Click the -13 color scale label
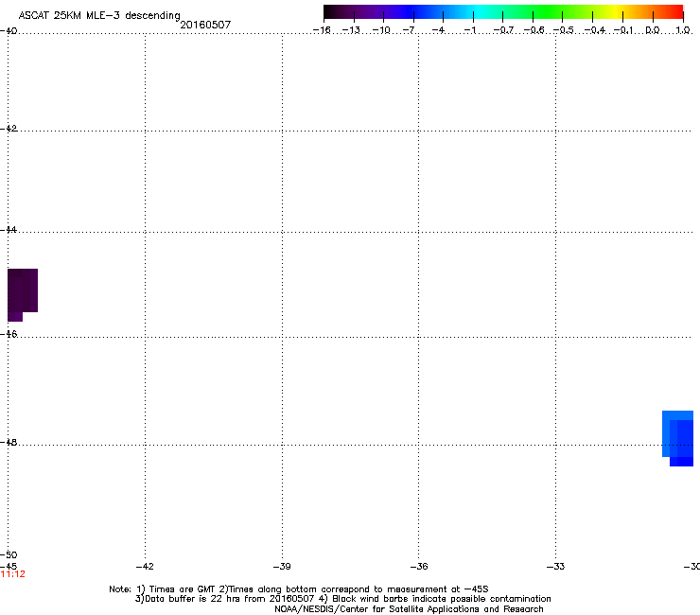The height and width of the screenshot is (615, 700). [351, 30]
